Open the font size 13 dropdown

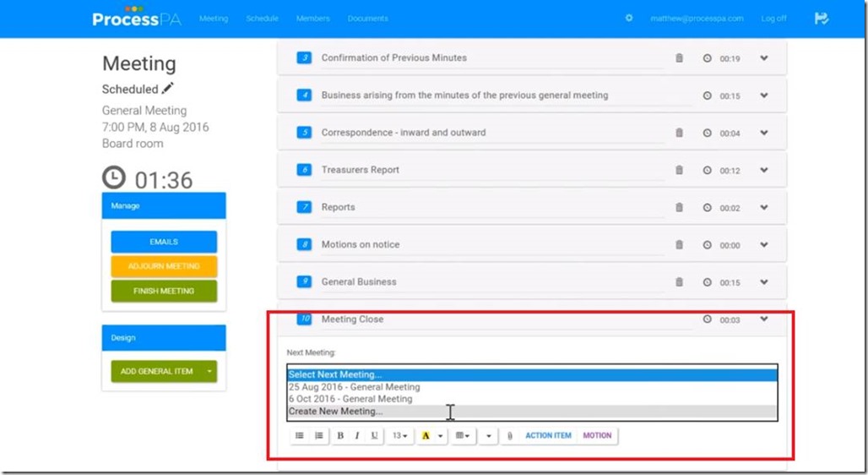click(x=399, y=436)
